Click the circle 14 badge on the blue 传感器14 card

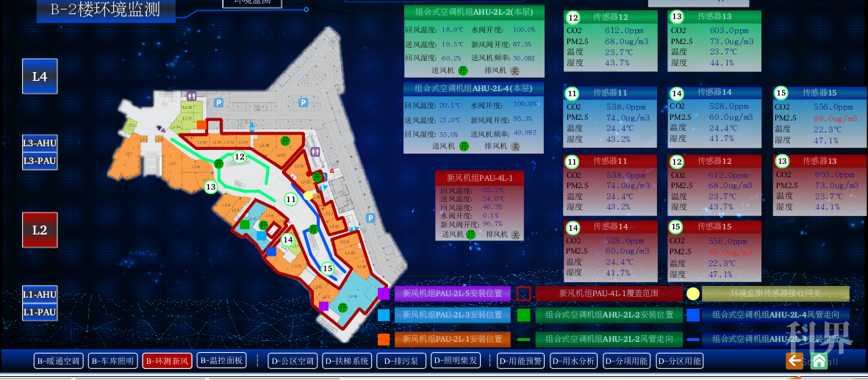(676, 93)
